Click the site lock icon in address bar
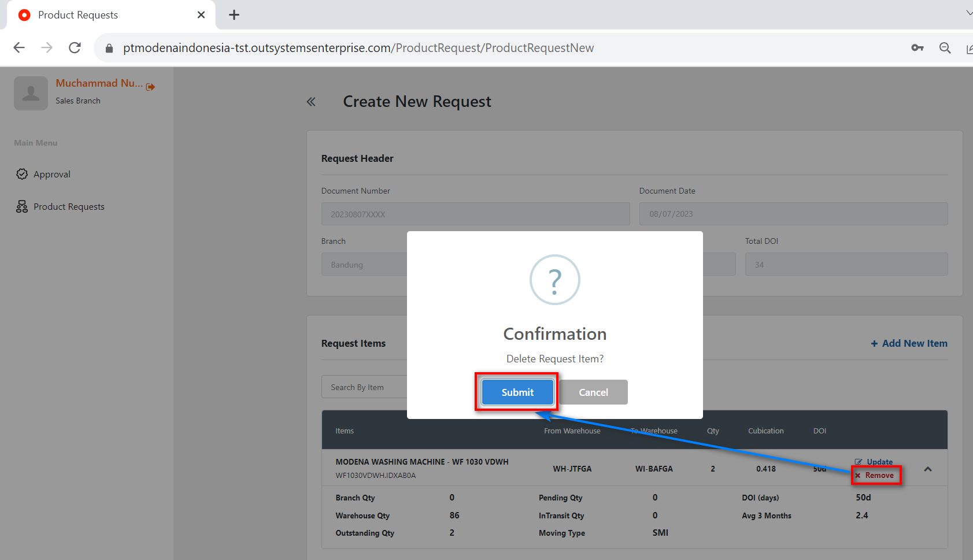Viewport: 973px width, 560px height. (109, 49)
